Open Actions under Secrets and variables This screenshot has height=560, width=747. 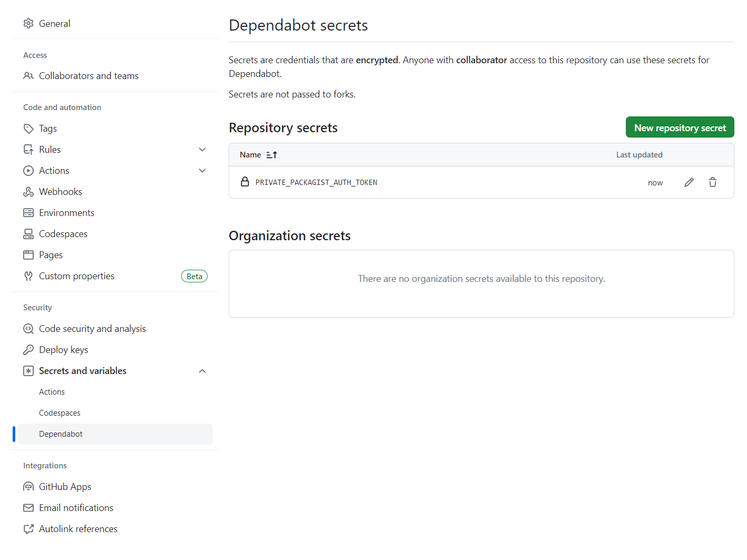click(x=52, y=392)
